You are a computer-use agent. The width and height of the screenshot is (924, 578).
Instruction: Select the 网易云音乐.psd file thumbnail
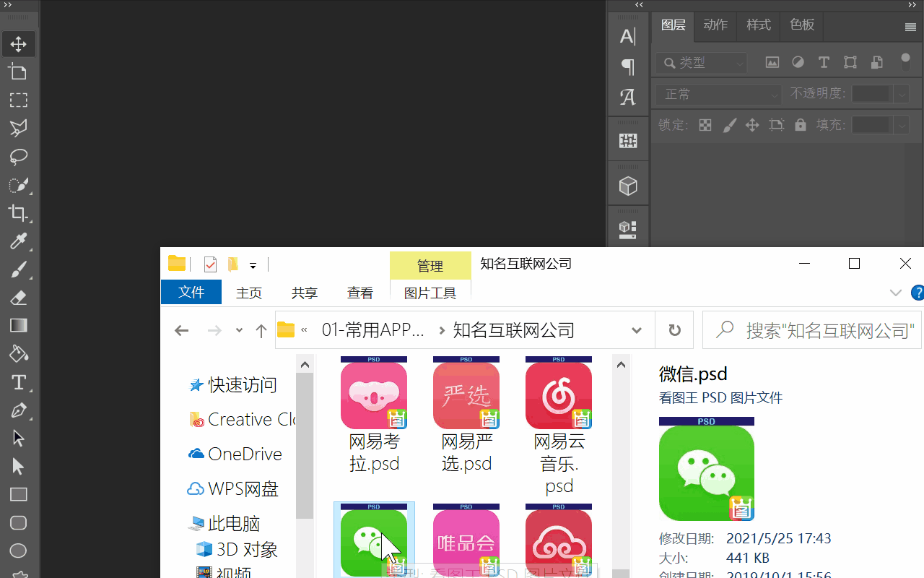[559, 393]
